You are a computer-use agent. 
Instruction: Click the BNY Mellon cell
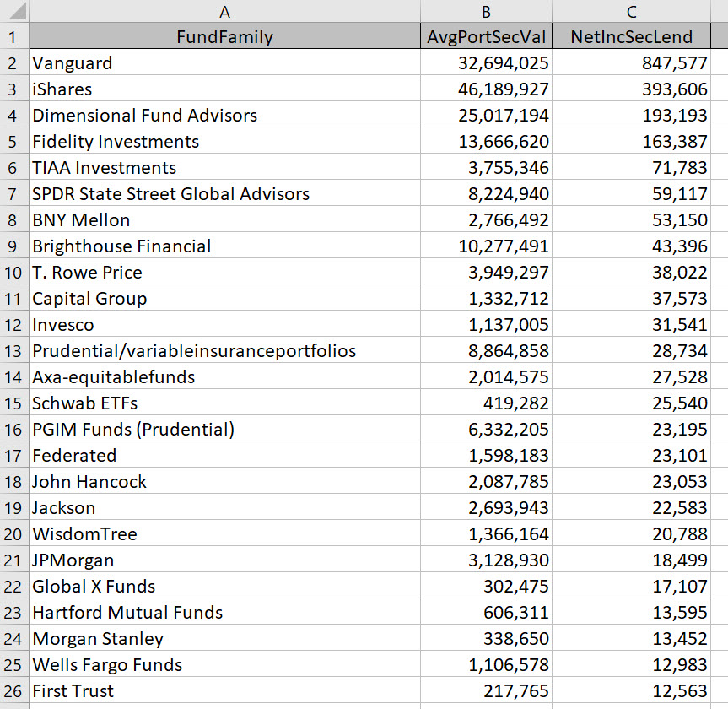point(224,219)
